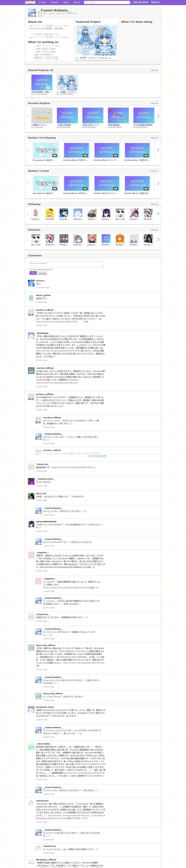This screenshot has height=868, width=186.
Task: Click fuwari_yukine's comment avatar
Action: point(31,298)
